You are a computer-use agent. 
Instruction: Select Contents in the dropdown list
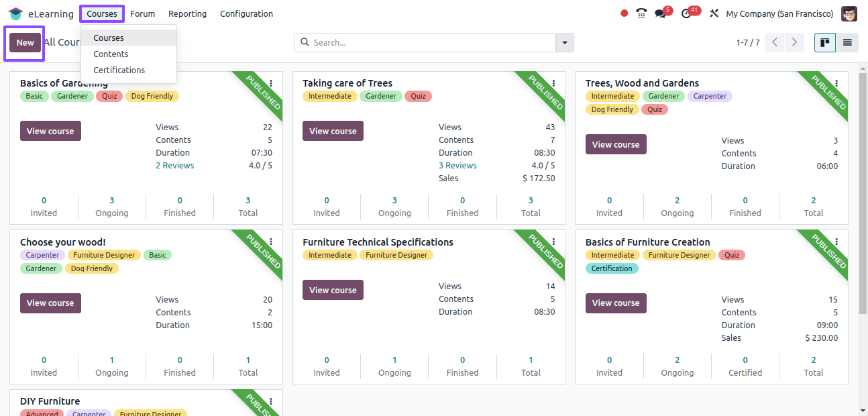pos(129,54)
